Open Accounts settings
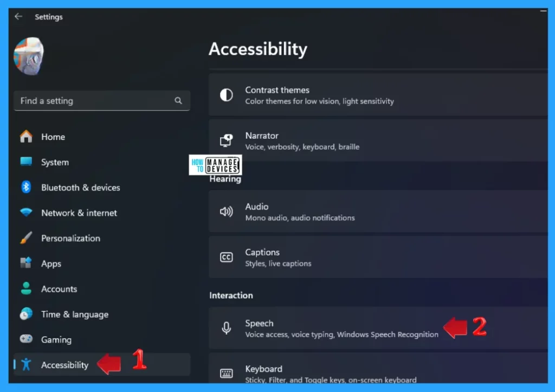The height and width of the screenshot is (392, 555). 102,289
